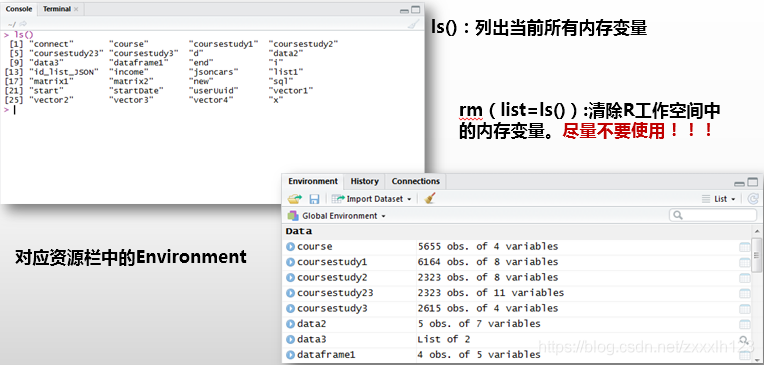Maximize the Environment pane
This screenshot has width=764, height=365.
coord(752,182)
